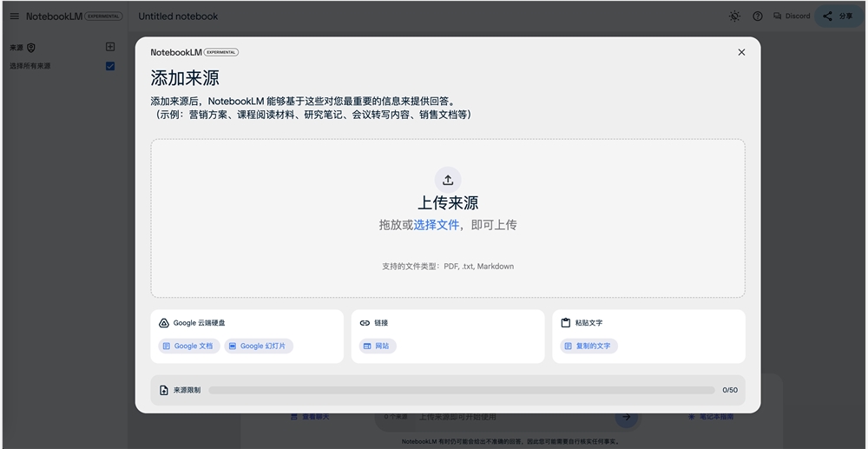The width and height of the screenshot is (868, 449).
Task: Select the 复制的文字 chip
Action: 589,346
